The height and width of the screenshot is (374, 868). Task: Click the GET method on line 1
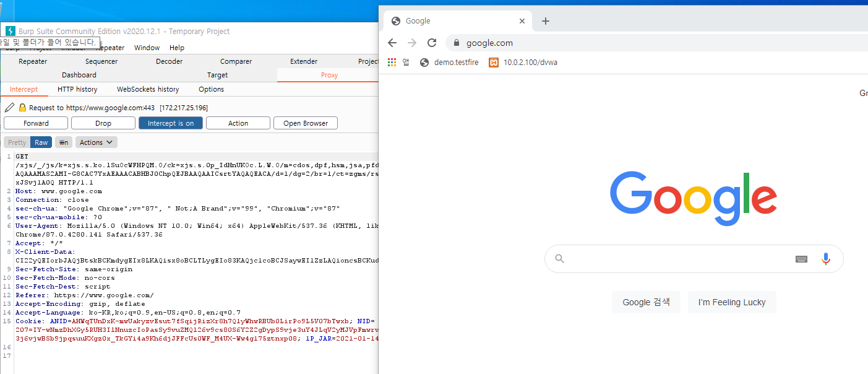click(x=22, y=157)
